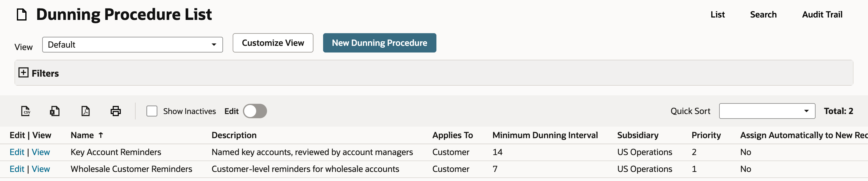Click Assign Automatically to New Records header
The image size is (868, 181).
pos(804,135)
